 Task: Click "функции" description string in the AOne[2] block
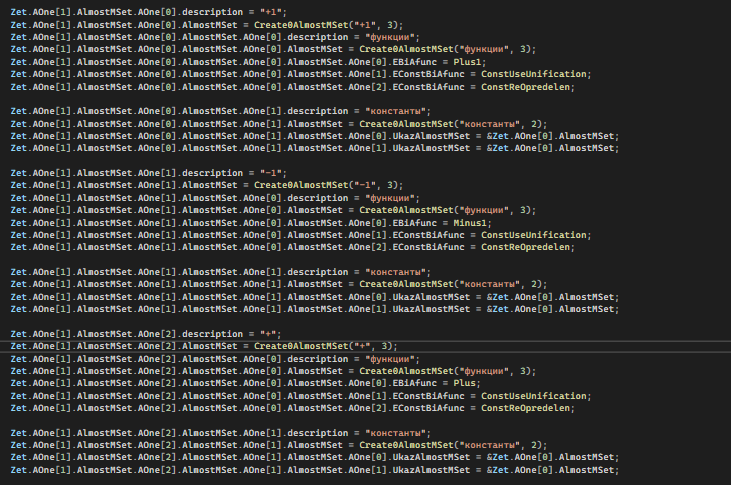pyautogui.click(x=390, y=359)
